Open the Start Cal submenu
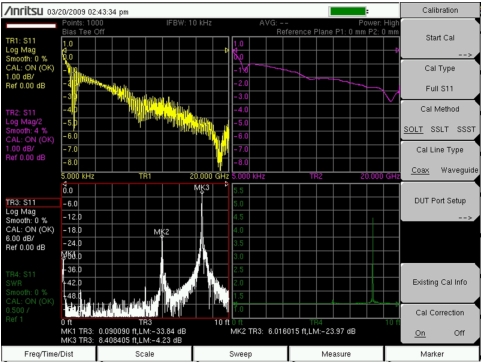Image resolution: width=483 pixels, height=363 pixels. [x=440, y=38]
